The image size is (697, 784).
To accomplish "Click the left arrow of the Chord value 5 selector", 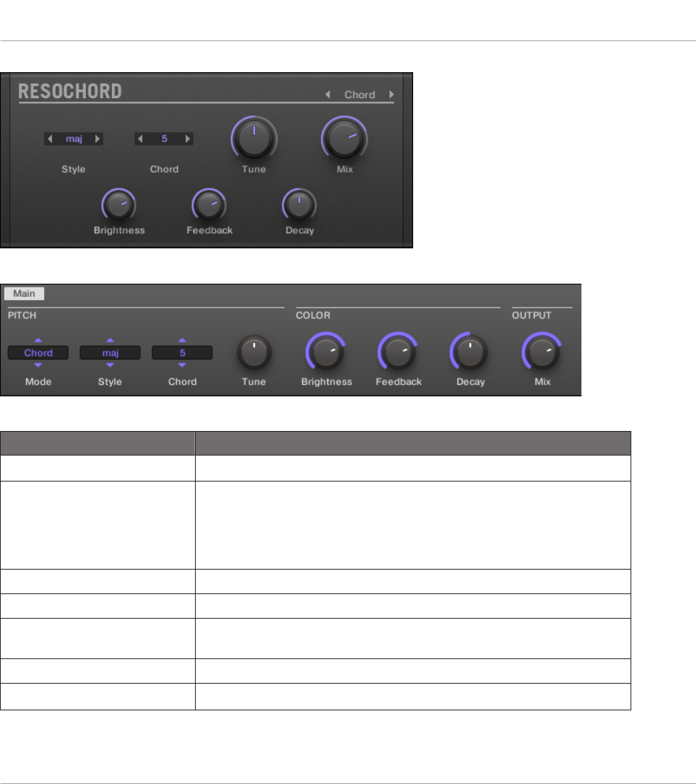I will coord(140,139).
